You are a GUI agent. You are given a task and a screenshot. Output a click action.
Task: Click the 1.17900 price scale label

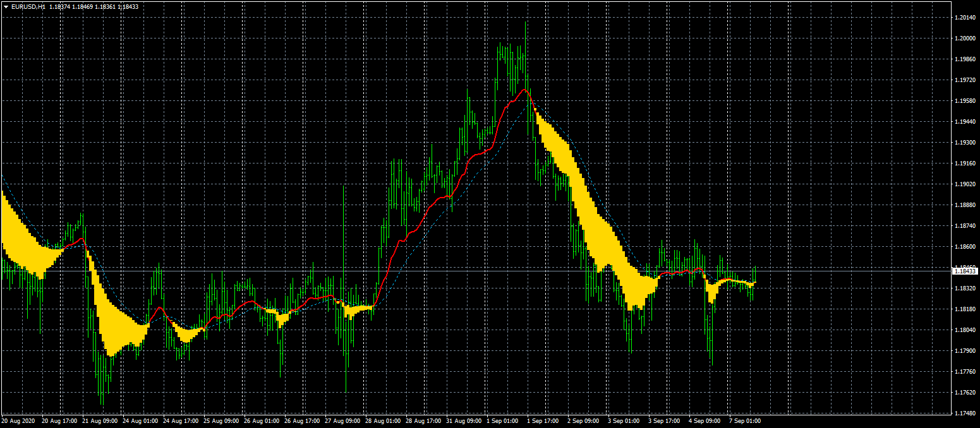(964, 351)
